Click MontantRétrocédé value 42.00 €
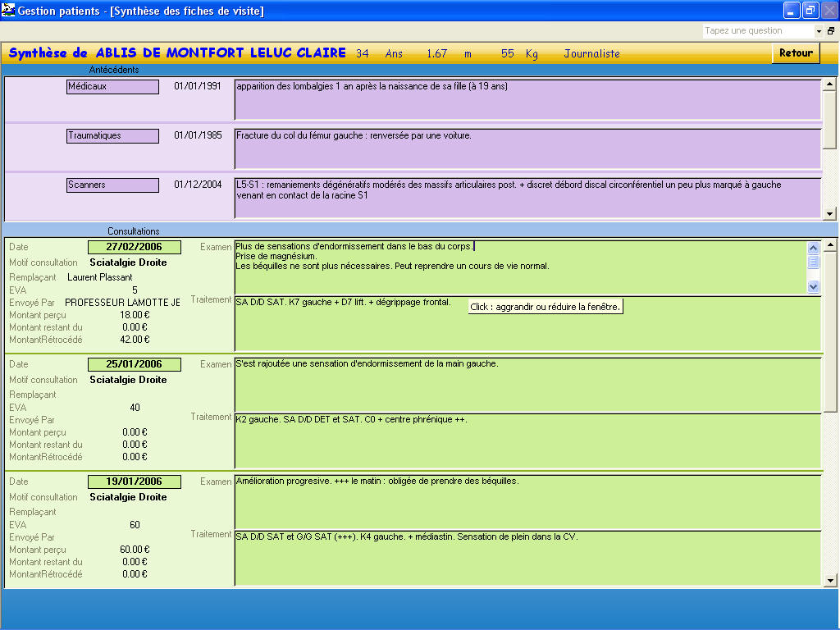The height and width of the screenshot is (630, 840). pos(135,340)
